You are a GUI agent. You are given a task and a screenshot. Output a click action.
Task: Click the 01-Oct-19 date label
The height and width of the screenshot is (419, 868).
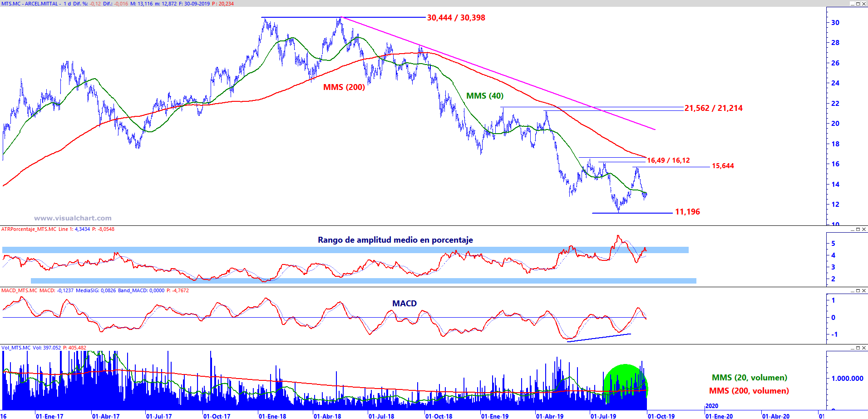pos(661,416)
